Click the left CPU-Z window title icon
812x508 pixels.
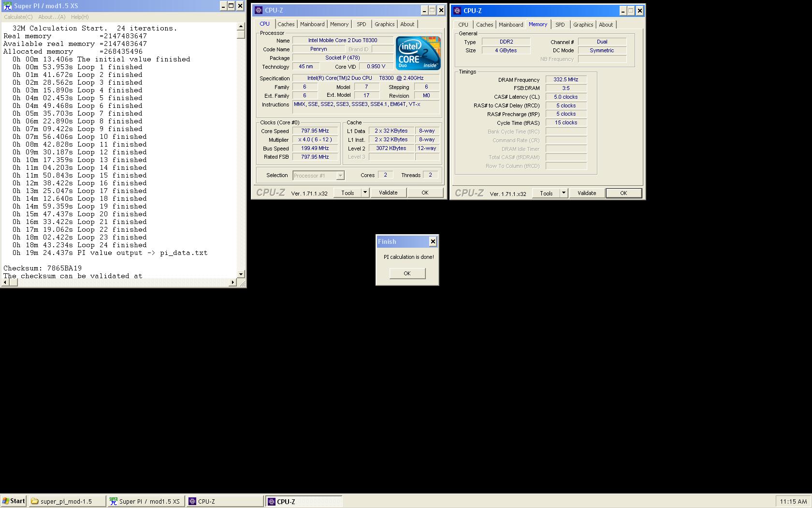coord(259,10)
